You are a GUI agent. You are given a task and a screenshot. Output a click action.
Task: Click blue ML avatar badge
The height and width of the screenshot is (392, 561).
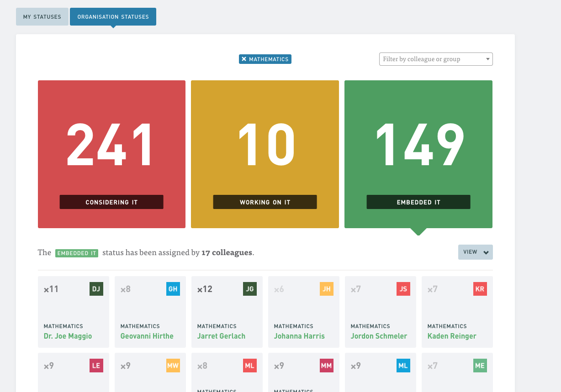(403, 366)
